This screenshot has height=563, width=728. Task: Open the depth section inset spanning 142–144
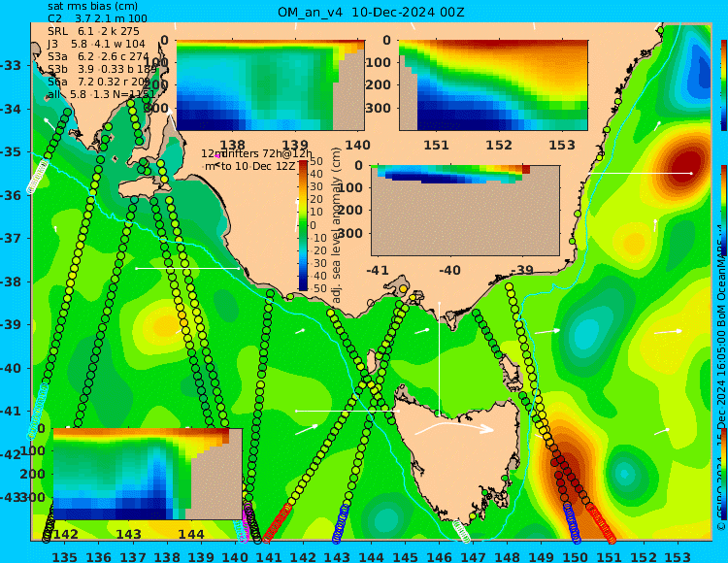tap(148, 474)
